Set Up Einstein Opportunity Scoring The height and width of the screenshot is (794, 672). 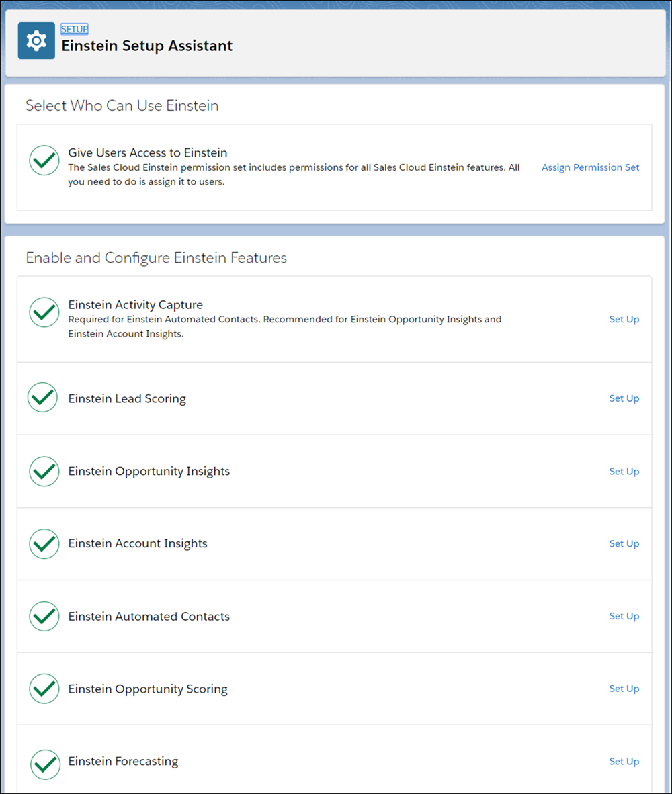coord(624,688)
